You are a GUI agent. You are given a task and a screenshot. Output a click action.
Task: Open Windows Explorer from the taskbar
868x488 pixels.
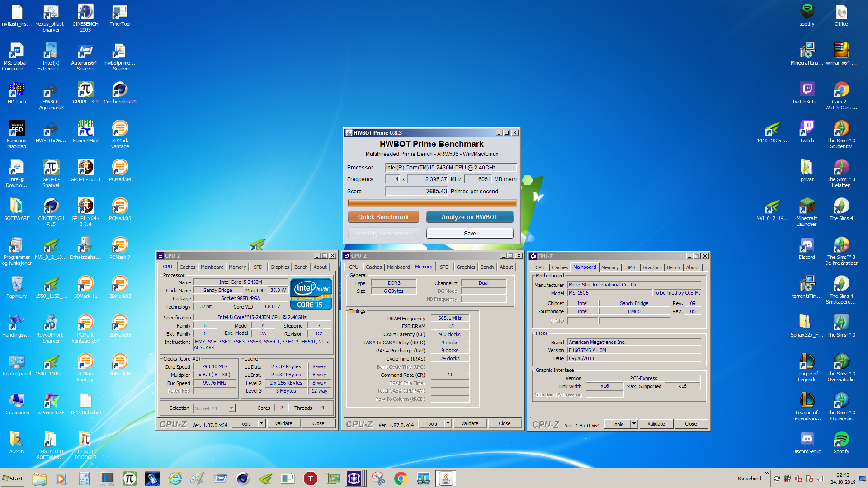tap(39, 479)
